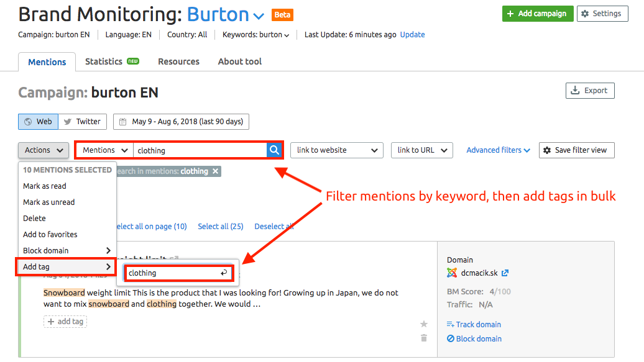Click 'Select all (25)'
This screenshot has width=644, height=362.
click(x=221, y=227)
